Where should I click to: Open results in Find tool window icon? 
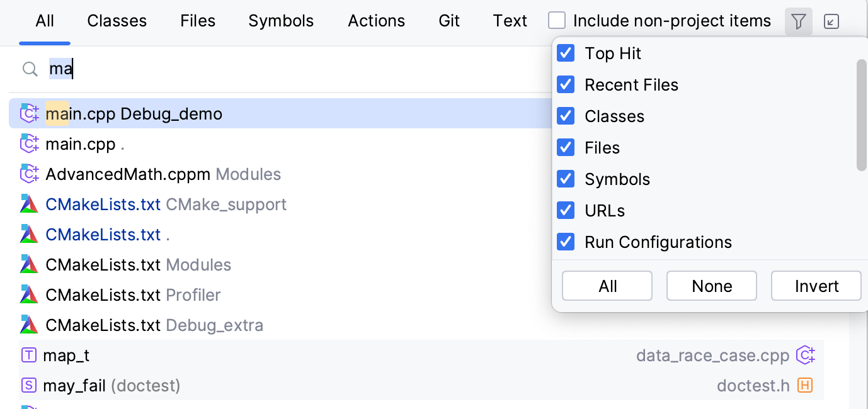click(831, 21)
